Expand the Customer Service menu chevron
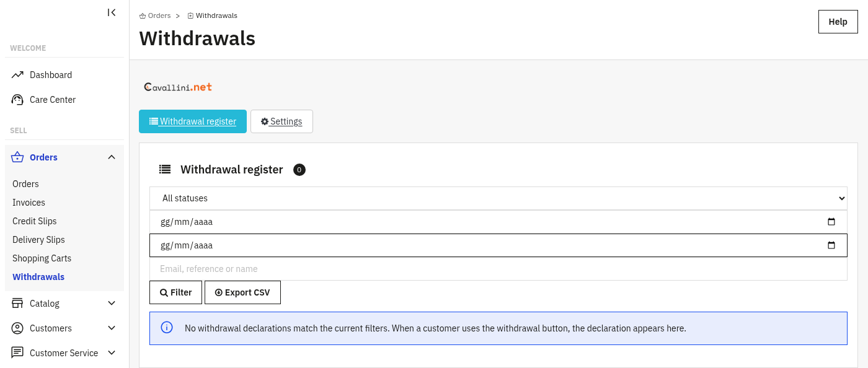This screenshot has height=368, width=868. [x=112, y=353]
